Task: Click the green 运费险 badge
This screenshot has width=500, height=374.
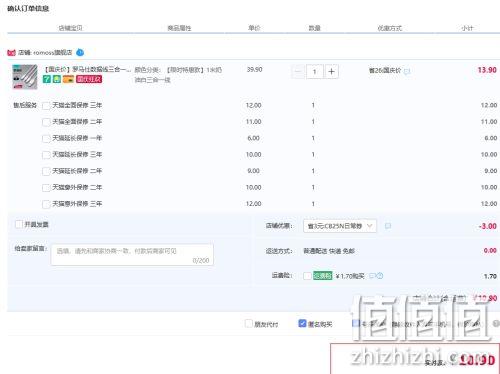Action: [x=323, y=276]
